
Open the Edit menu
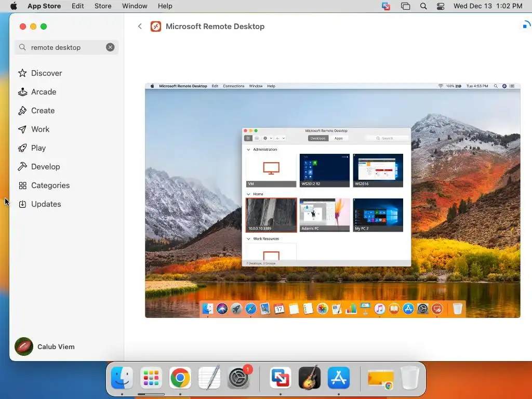78,6
